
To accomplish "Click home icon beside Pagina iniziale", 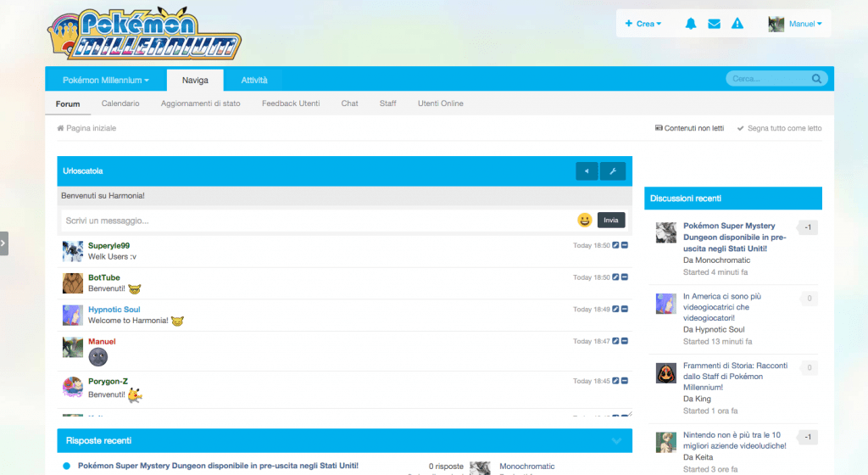I will click(60, 128).
